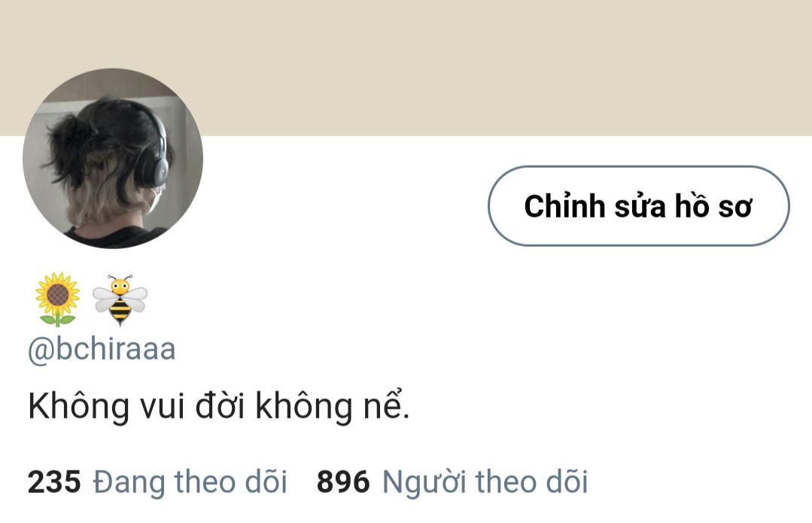Screen dimensions: 812x523
Task: Click the word 'Không' starting the bio
Action: pos(78,406)
